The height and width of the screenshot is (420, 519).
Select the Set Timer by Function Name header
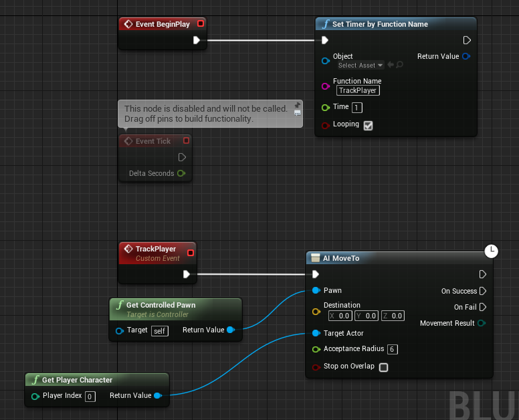coord(396,24)
